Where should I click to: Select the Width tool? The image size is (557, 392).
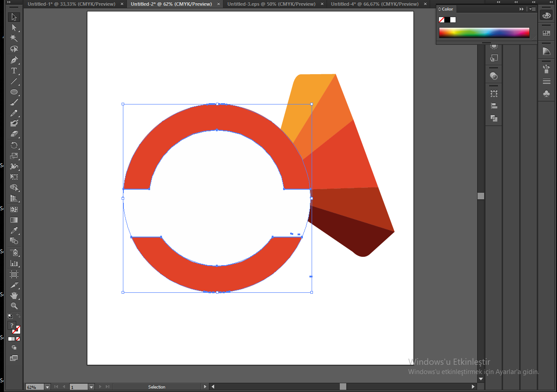tap(14, 167)
